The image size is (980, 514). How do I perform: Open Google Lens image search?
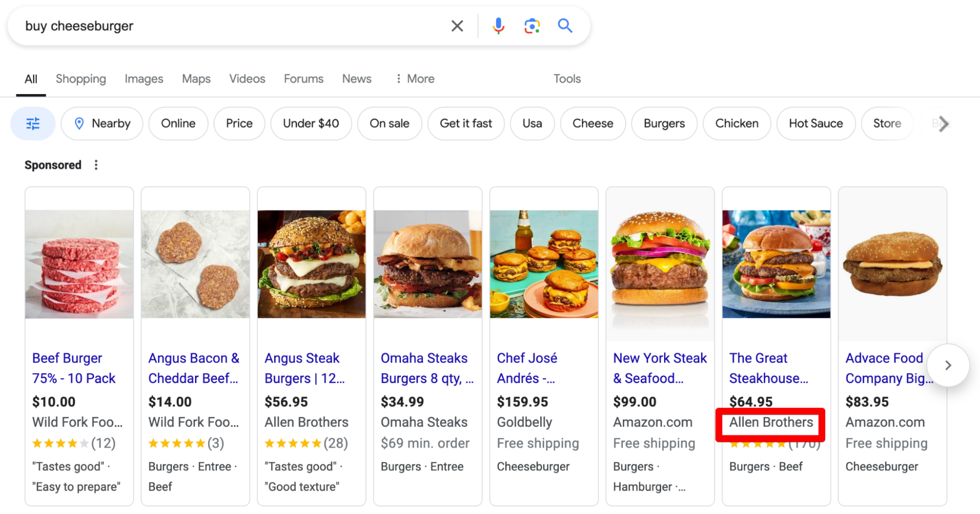[531, 25]
